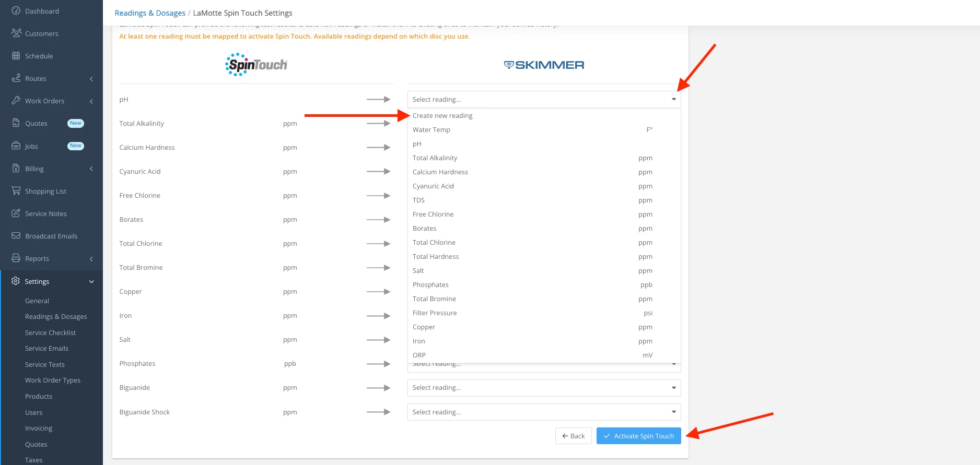Select Iron in dropdown list
980x465 pixels.
[x=544, y=341]
